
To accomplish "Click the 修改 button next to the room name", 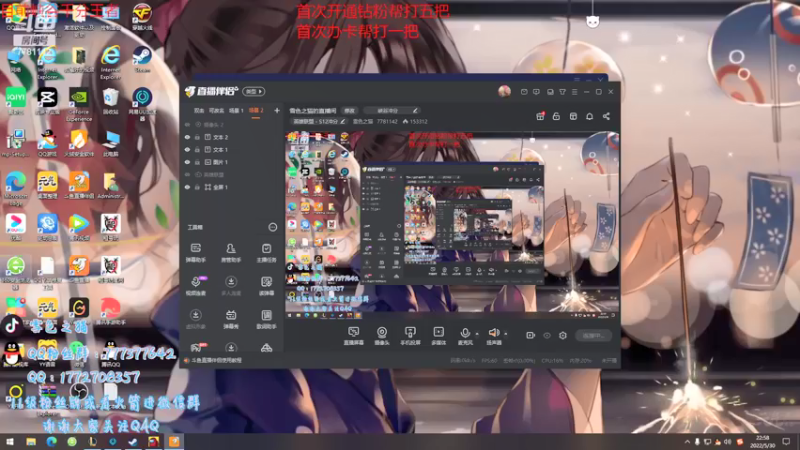I will click(x=349, y=110).
